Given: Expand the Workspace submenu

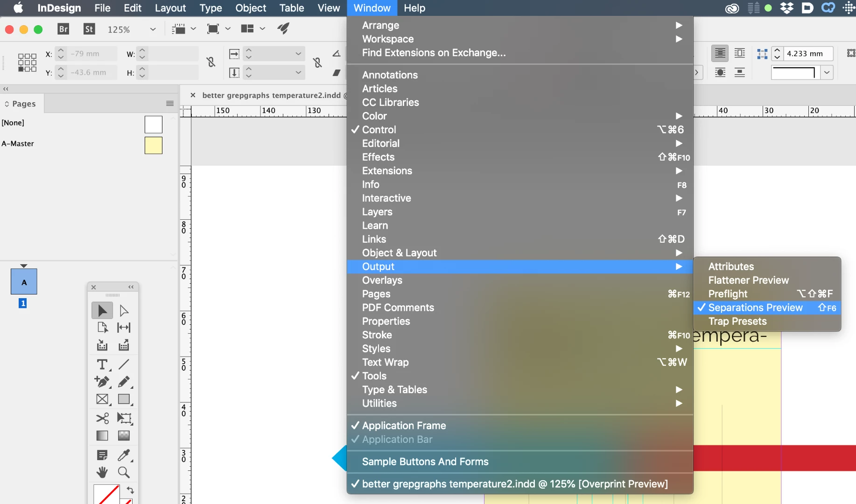Looking at the screenshot, I should 520,39.
